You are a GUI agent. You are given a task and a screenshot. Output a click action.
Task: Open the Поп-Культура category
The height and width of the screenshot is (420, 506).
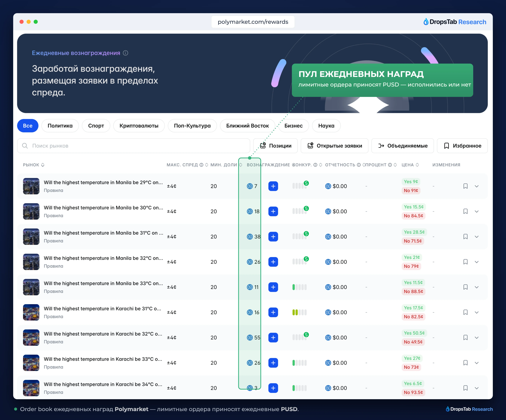pos(192,126)
